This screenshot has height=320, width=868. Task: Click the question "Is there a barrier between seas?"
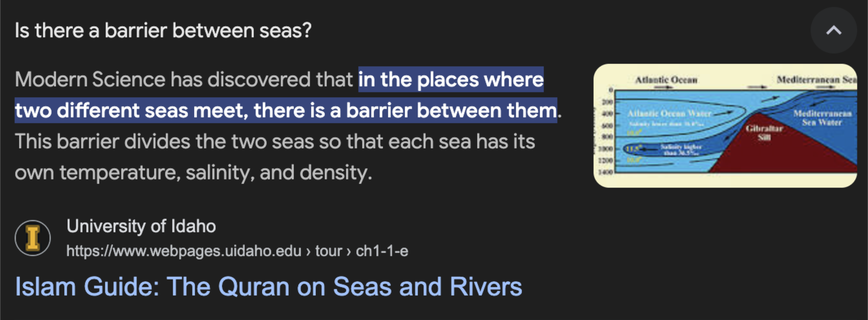(x=163, y=30)
